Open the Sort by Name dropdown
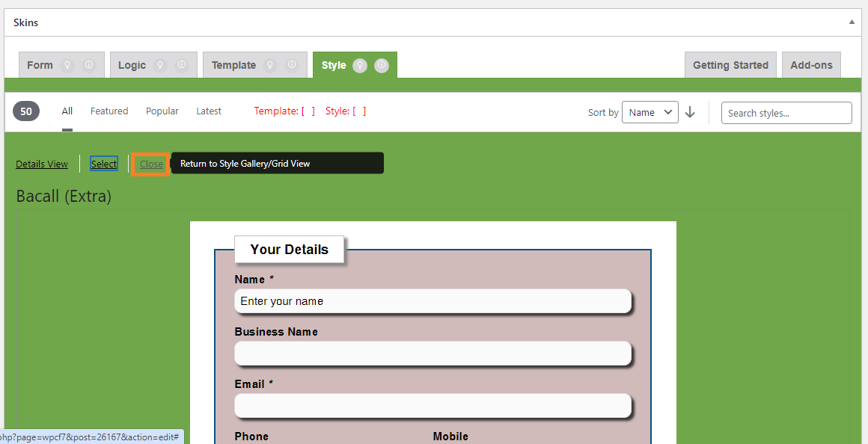 click(650, 113)
